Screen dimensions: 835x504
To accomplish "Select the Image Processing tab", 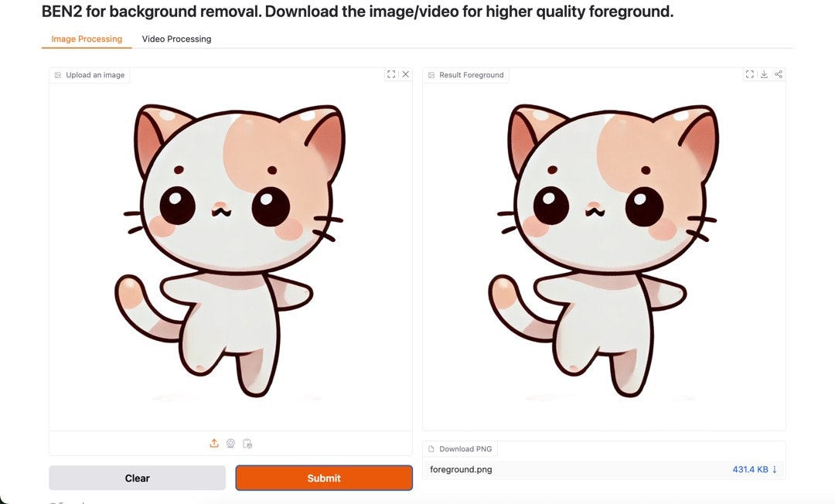I will click(87, 39).
